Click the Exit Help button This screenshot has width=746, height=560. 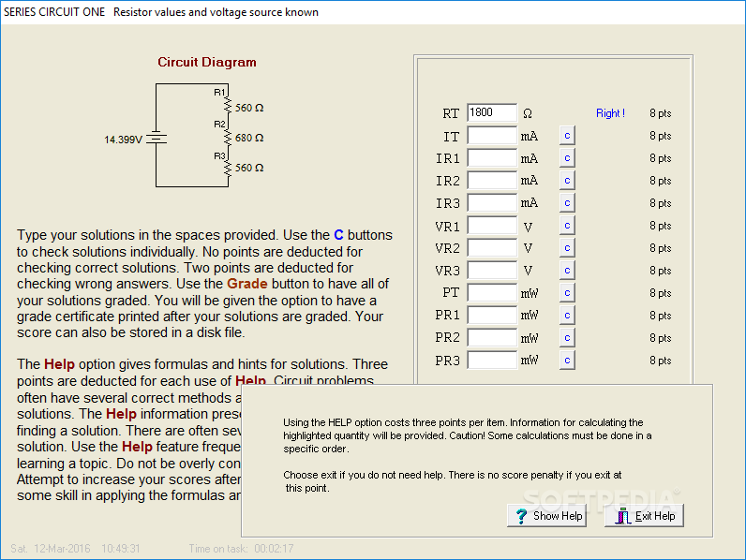pos(644,516)
